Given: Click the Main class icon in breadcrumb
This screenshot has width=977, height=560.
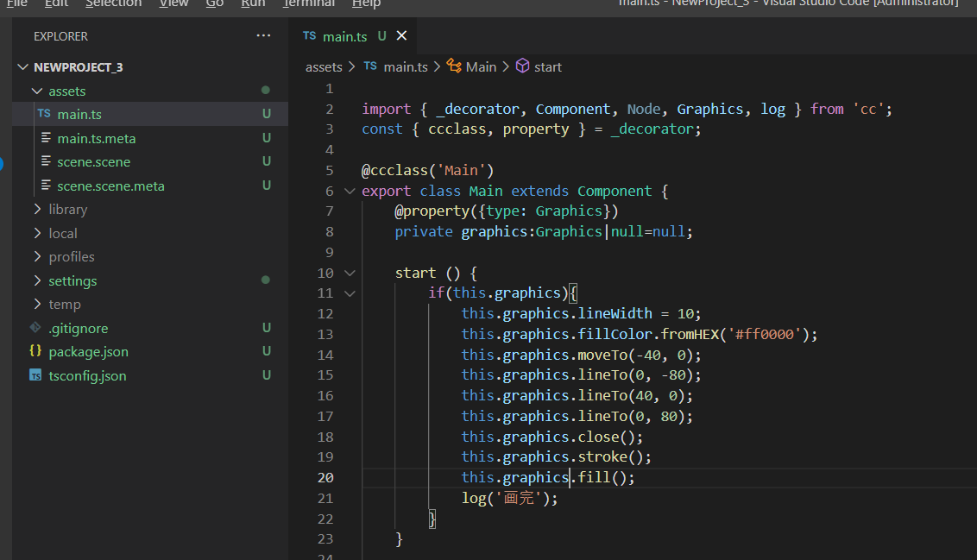Looking at the screenshot, I should click(454, 67).
